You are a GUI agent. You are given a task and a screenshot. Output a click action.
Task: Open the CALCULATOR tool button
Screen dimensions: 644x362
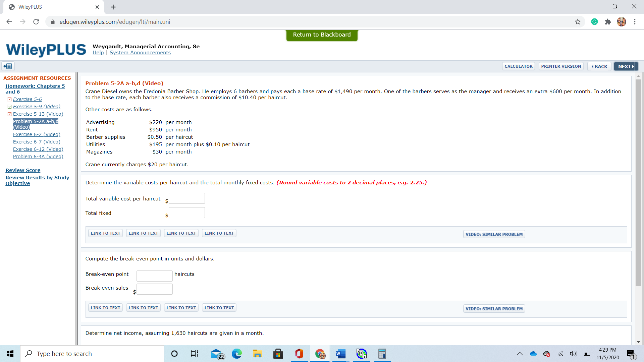[x=518, y=66]
